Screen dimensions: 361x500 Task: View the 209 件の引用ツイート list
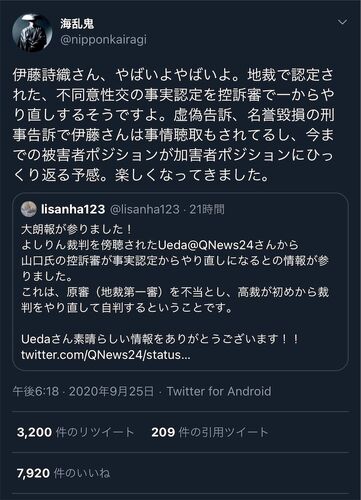click(x=210, y=432)
